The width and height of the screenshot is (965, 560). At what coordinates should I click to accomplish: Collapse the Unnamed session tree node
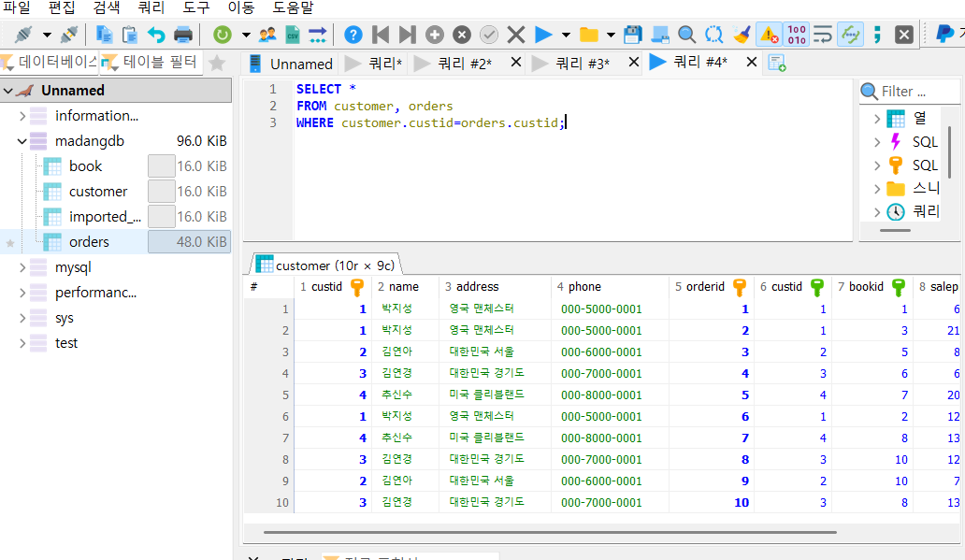8,91
